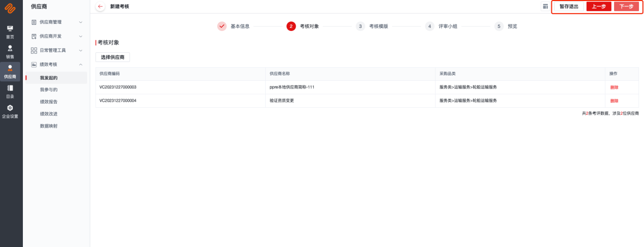Click the 操作 column header
This screenshot has height=247, width=644.
coord(614,74)
